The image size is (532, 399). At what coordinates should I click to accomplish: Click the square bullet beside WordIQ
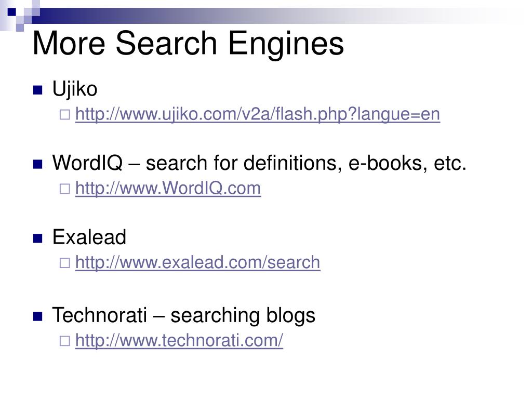(x=37, y=164)
